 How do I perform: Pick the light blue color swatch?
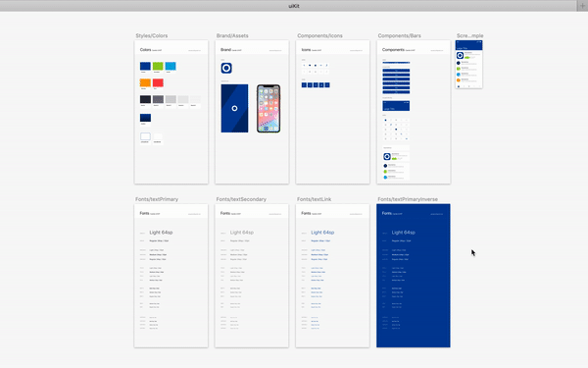[x=171, y=66]
